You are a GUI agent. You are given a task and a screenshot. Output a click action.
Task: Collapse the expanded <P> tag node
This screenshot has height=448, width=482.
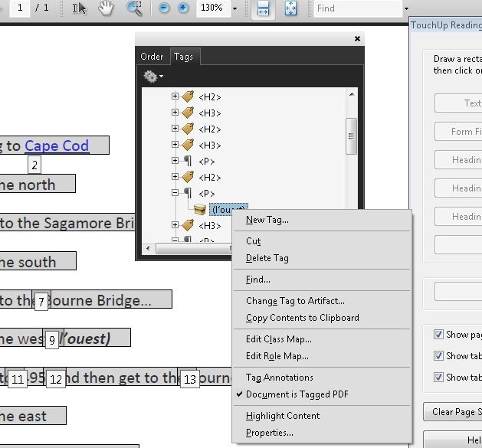(x=175, y=194)
